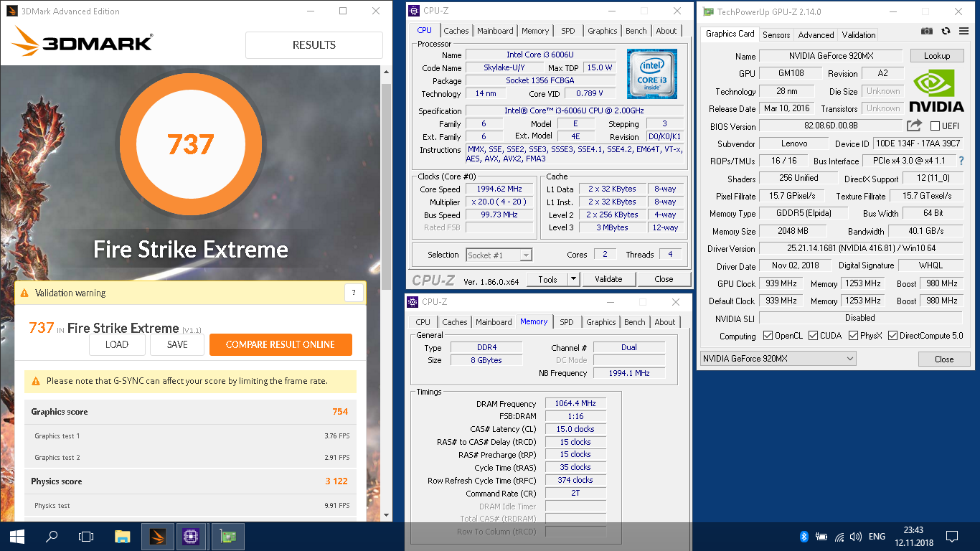
Task: Switch to Advanced tab in GPU-Z
Action: pos(816,34)
